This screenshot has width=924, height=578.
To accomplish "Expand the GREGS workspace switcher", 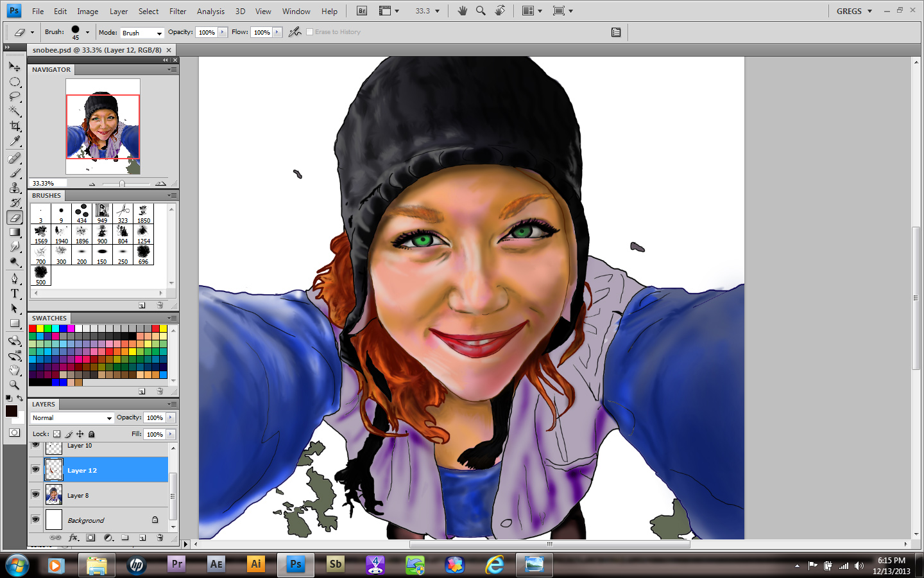I will [854, 11].
